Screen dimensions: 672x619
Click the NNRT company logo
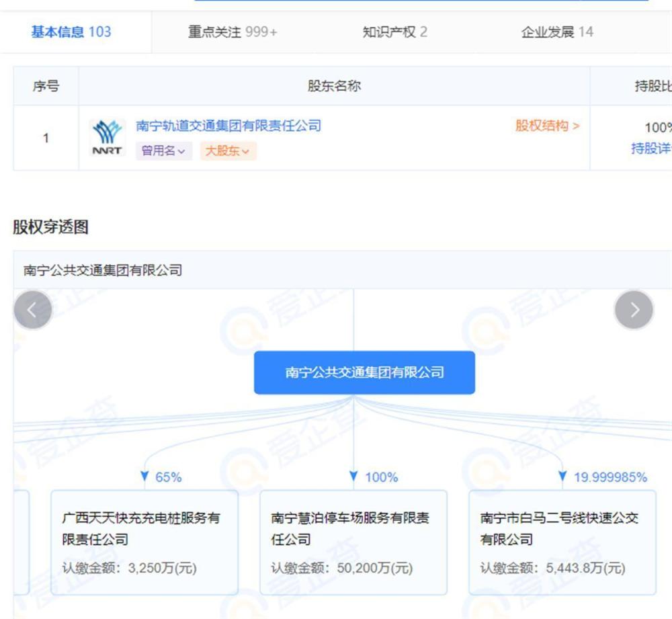pos(107,138)
